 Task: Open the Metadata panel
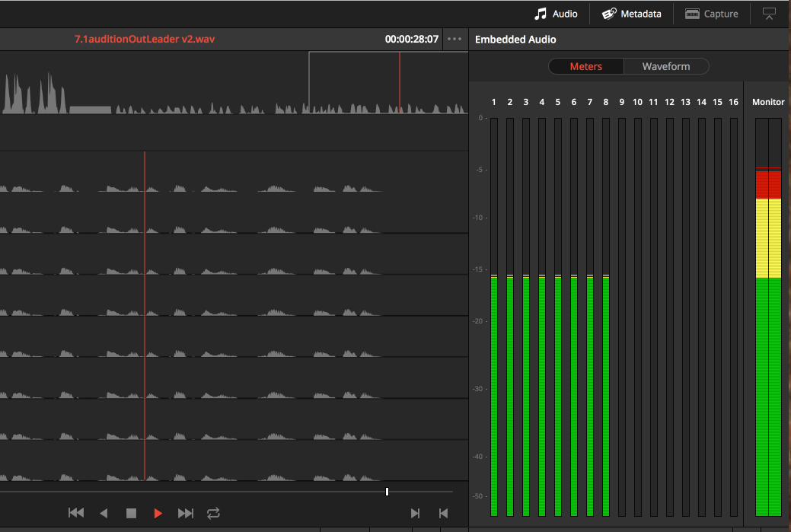pos(631,14)
